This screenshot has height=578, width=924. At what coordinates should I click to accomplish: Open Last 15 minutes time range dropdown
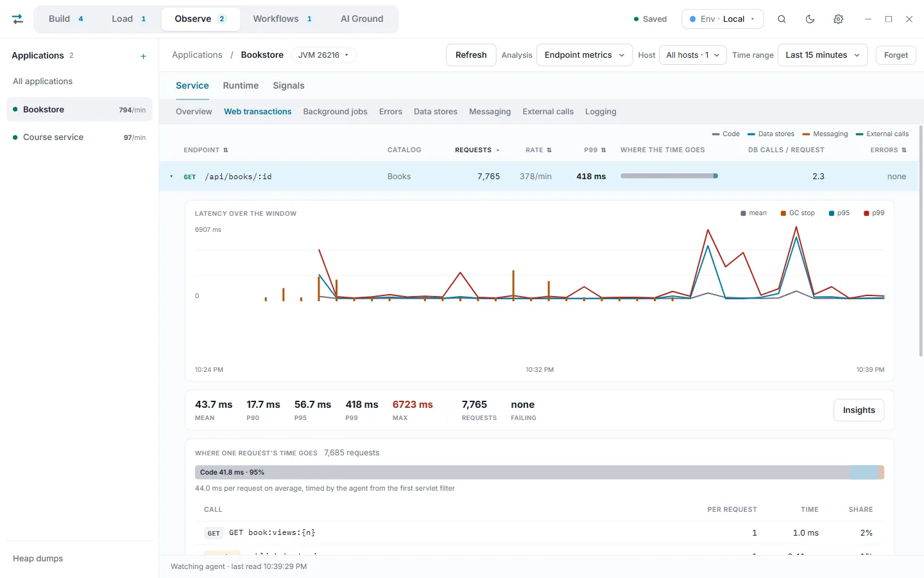(x=823, y=55)
